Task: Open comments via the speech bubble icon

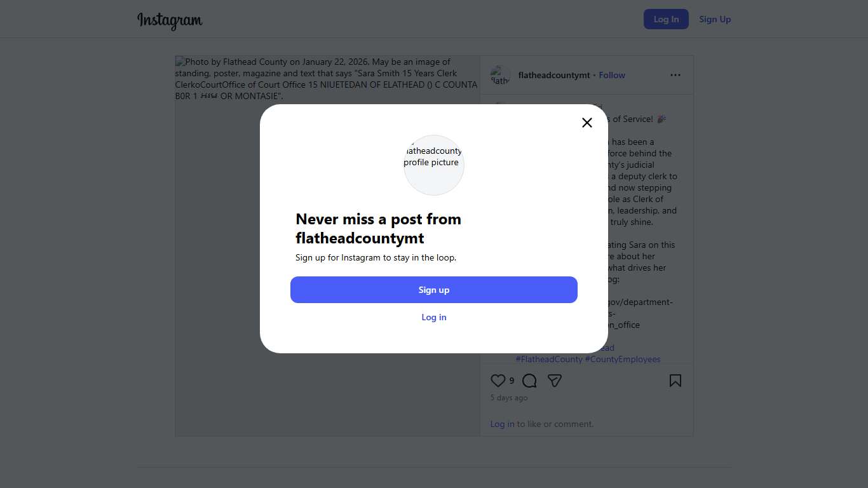Action: (529, 381)
